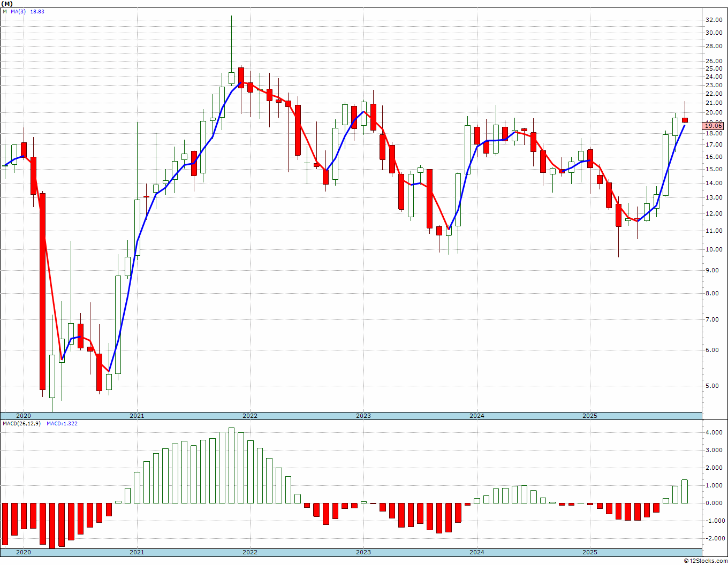Click 2022 on the MACD panel time axis
Image resolution: width=728 pixels, height=565 pixels.
coord(250,552)
